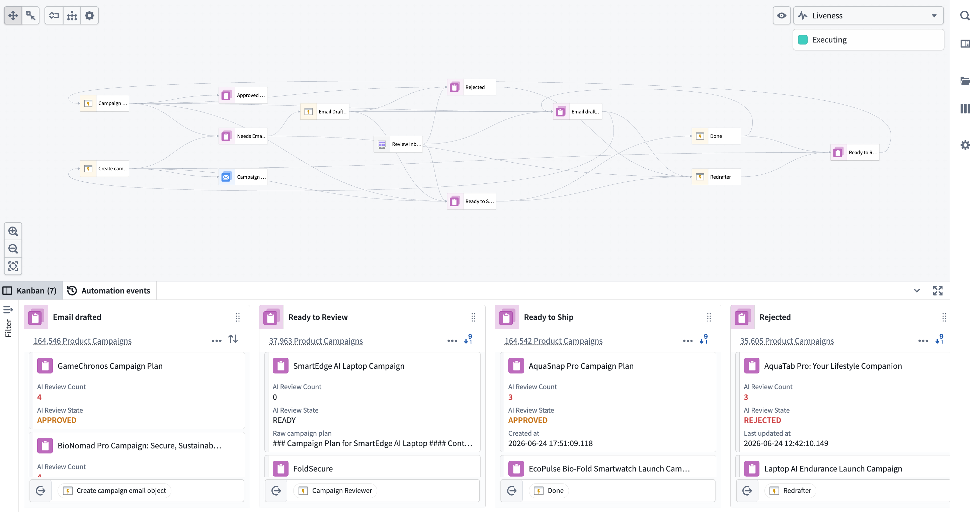Expand bottom panel to fullscreen
The width and height of the screenshot is (980, 512).
click(x=937, y=290)
